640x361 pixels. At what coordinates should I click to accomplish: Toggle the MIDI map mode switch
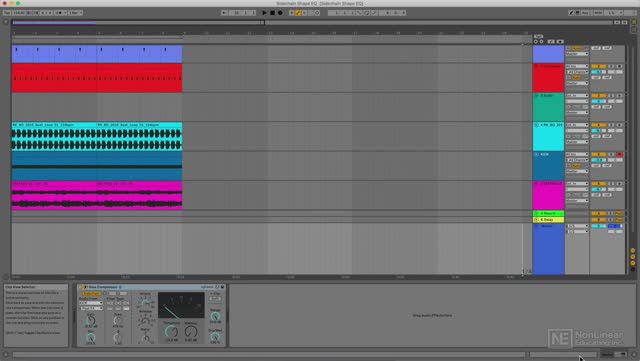tap(598, 13)
